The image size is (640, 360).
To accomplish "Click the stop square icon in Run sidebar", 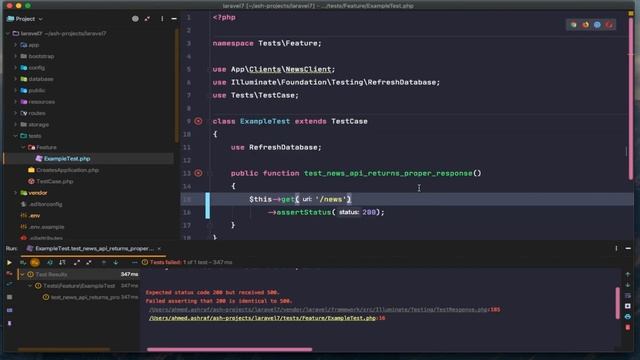I will pos(9,297).
